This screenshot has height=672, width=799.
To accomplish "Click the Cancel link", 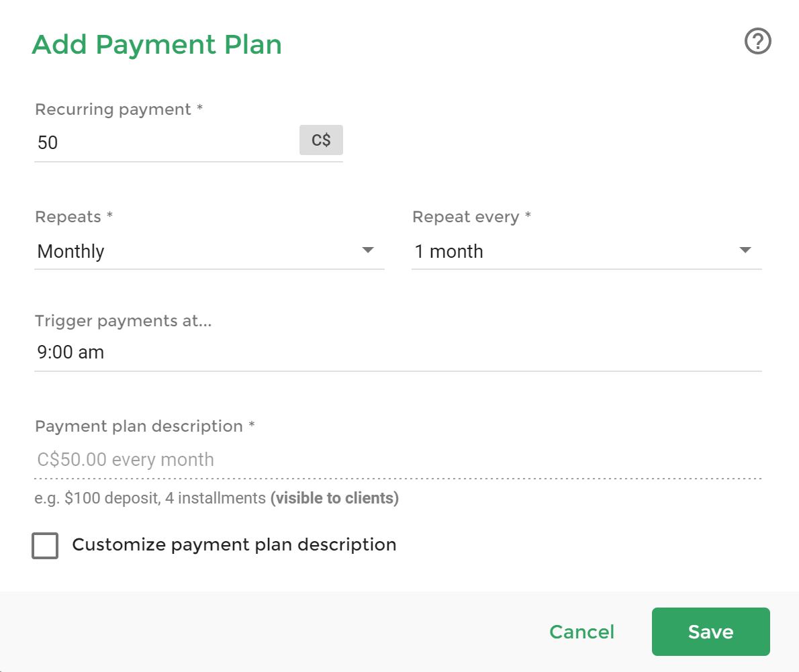I will (x=581, y=632).
